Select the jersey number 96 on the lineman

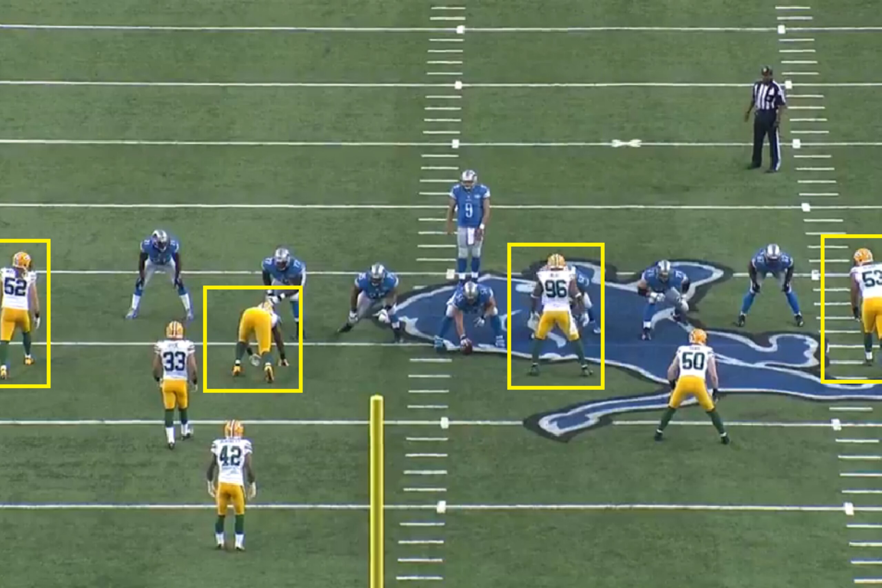556,289
